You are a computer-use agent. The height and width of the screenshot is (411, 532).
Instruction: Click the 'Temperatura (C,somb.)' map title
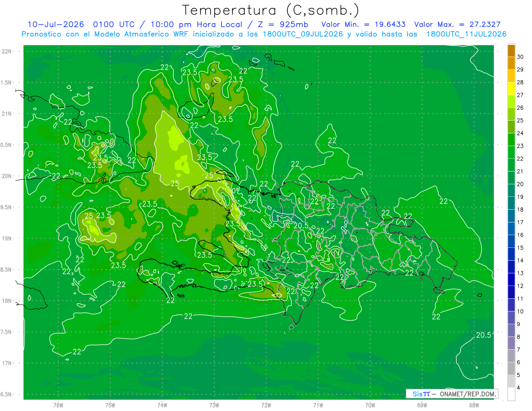[x=270, y=10]
